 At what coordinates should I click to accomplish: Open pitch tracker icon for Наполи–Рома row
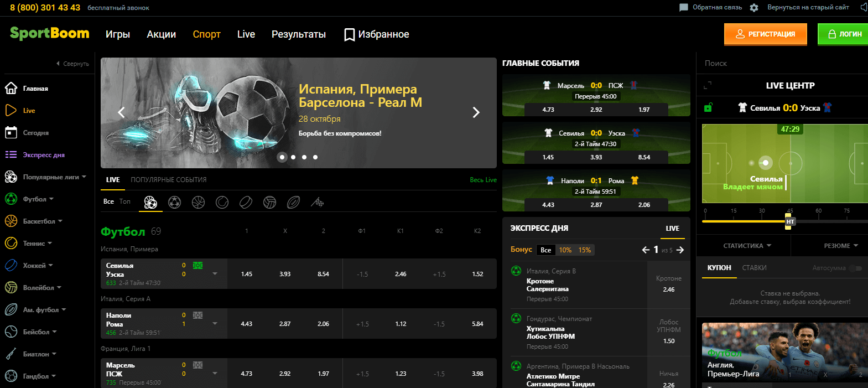click(197, 315)
